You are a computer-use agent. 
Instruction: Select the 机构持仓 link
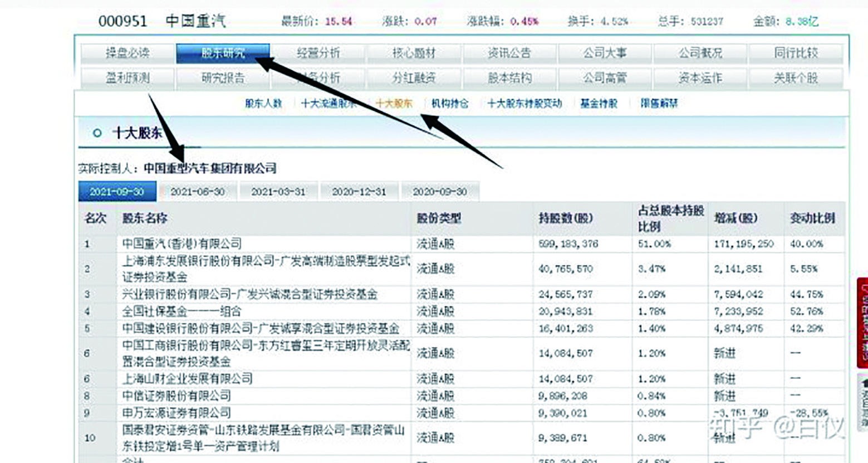[451, 104]
